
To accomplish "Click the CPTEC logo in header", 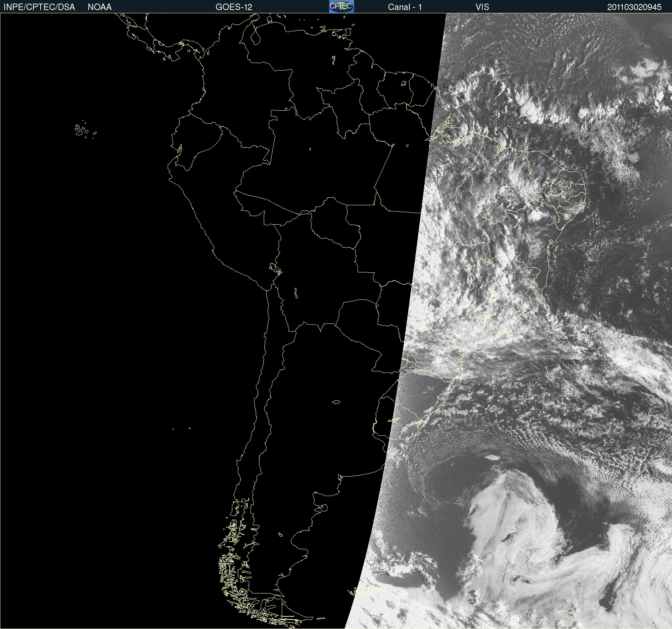I will coord(341,6).
